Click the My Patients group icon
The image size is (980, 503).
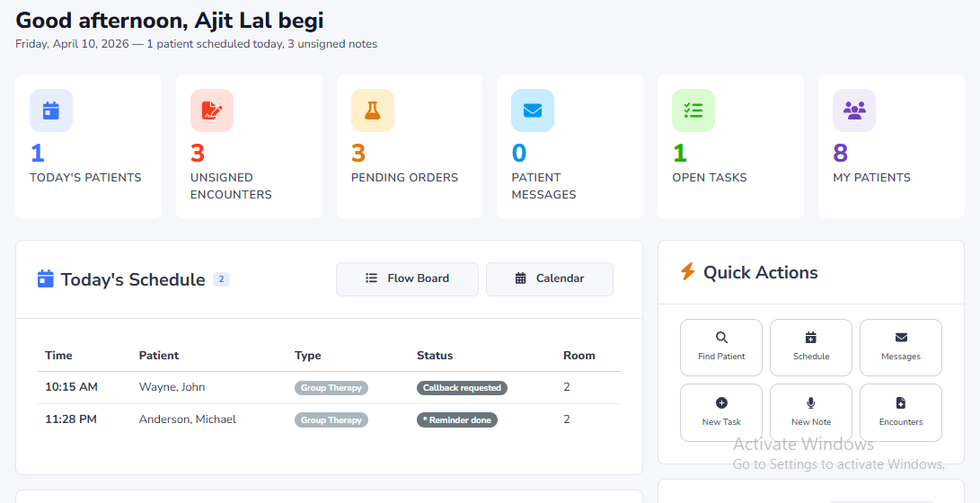click(x=854, y=110)
